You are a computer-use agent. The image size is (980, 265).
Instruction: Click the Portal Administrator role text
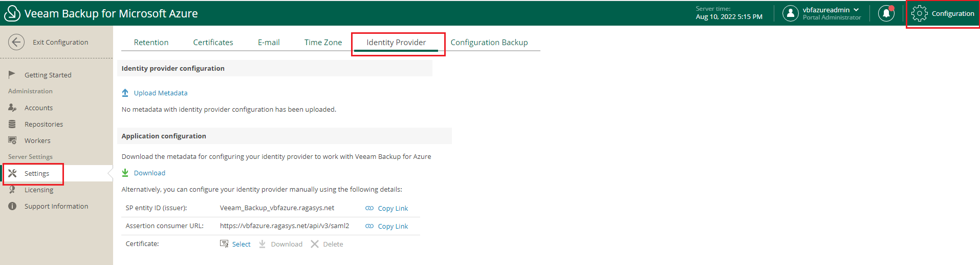pos(832,17)
